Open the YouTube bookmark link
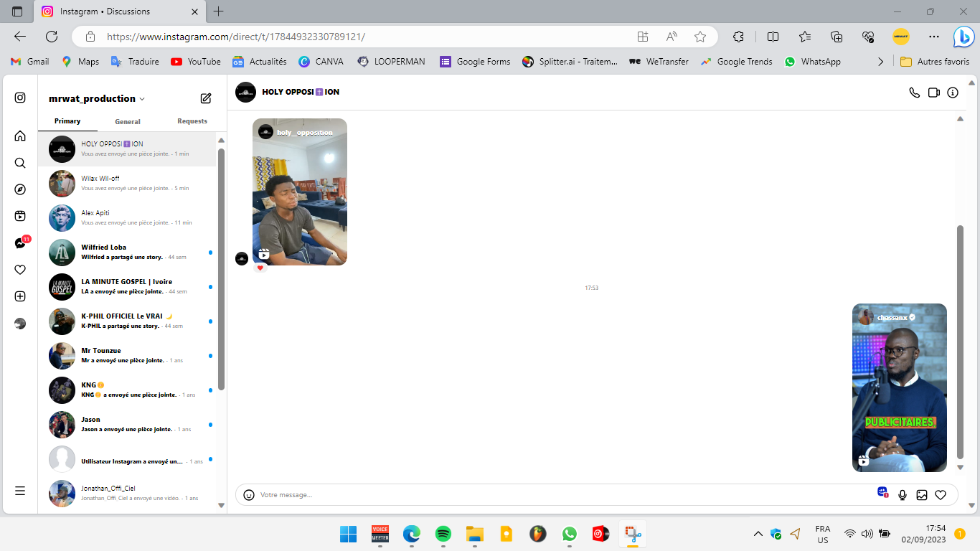The image size is (980, 551). pos(196,62)
